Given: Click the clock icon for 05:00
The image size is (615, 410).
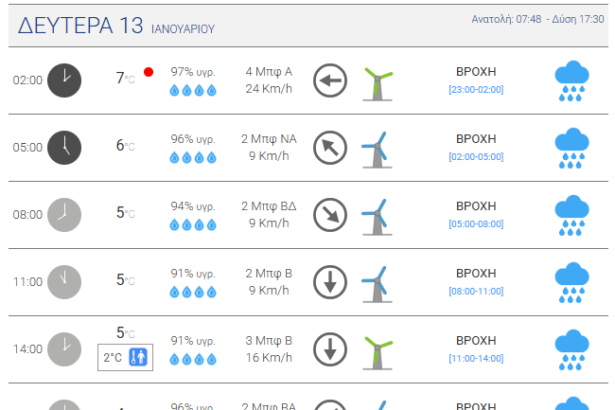Looking at the screenshot, I should coord(64,146).
